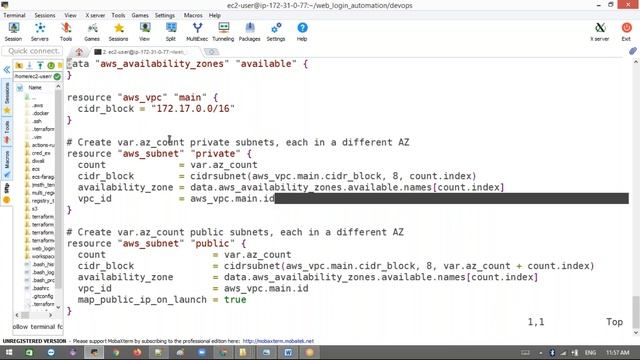The width and height of the screenshot is (640, 360).
Task: Open a new tab with the blank tab button
Action: pyautogui.click(x=211, y=52)
